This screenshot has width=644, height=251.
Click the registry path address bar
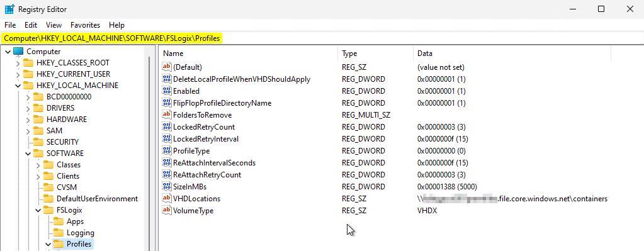point(322,38)
